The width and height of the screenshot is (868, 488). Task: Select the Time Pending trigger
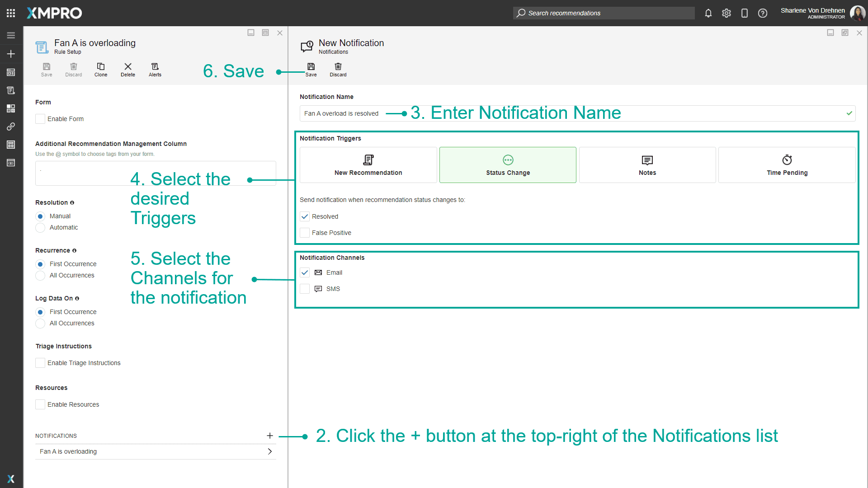point(787,165)
